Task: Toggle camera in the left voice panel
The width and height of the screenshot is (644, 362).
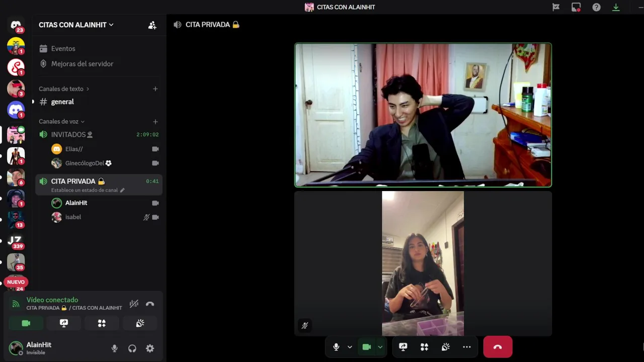Action: click(26, 323)
